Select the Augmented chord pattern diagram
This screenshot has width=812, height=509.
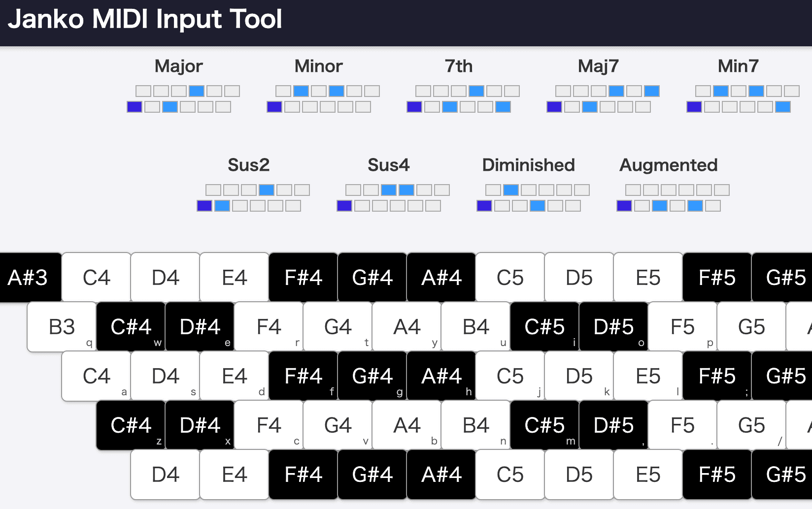click(x=673, y=198)
